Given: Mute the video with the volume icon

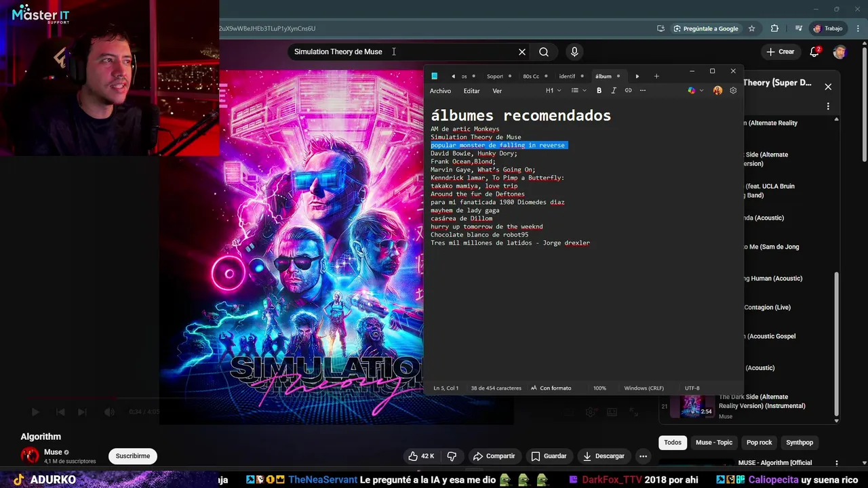Looking at the screenshot, I should point(109,412).
